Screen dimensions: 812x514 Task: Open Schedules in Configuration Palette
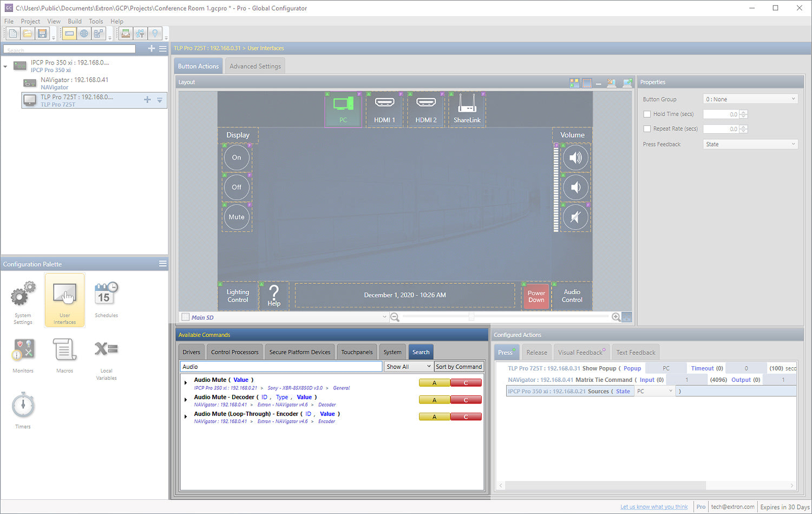click(x=106, y=300)
